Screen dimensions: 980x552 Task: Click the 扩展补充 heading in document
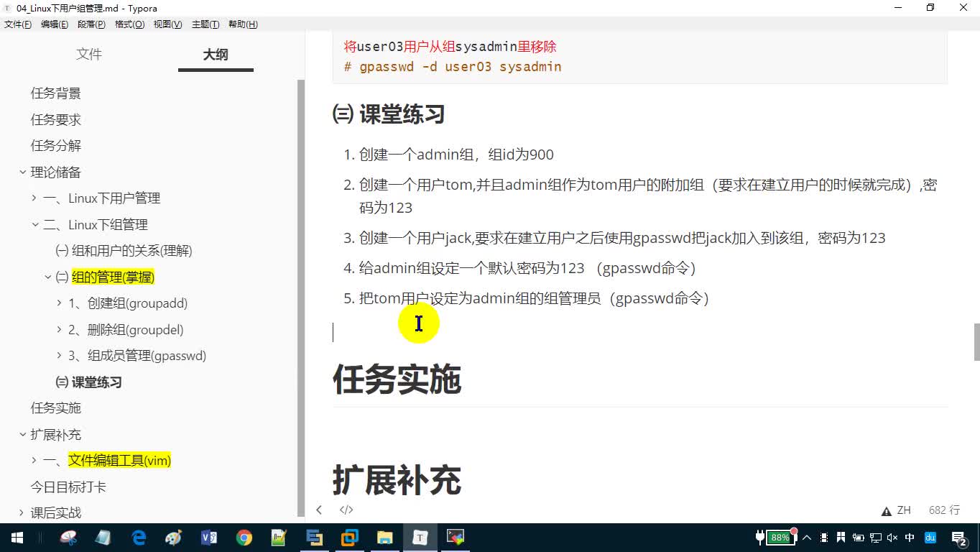click(397, 480)
